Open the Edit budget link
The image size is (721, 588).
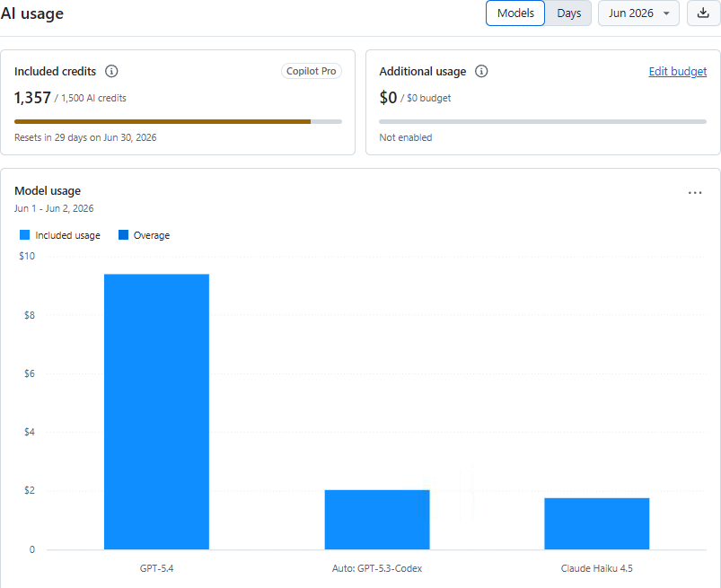click(x=678, y=71)
